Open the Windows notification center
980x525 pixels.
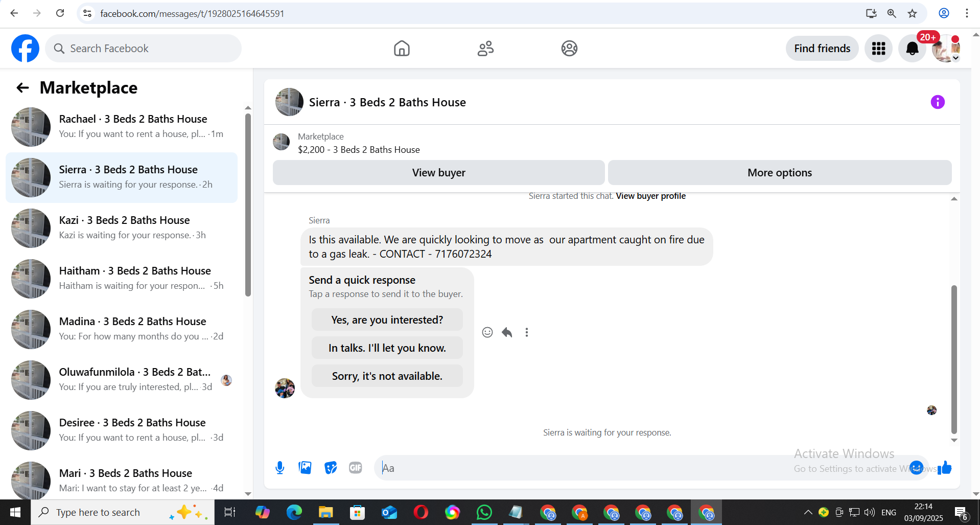(961, 513)
